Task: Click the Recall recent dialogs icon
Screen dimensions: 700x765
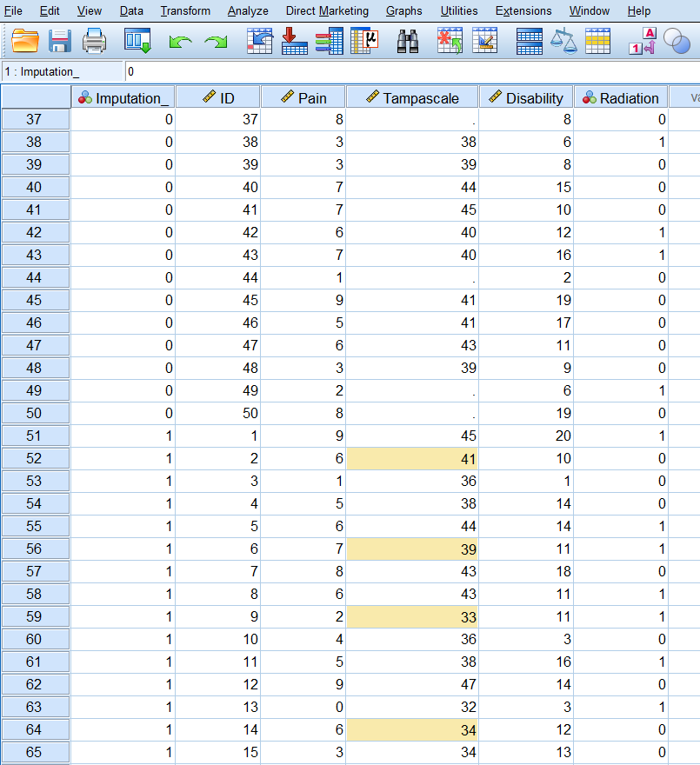Action: (x=137, y=41)
